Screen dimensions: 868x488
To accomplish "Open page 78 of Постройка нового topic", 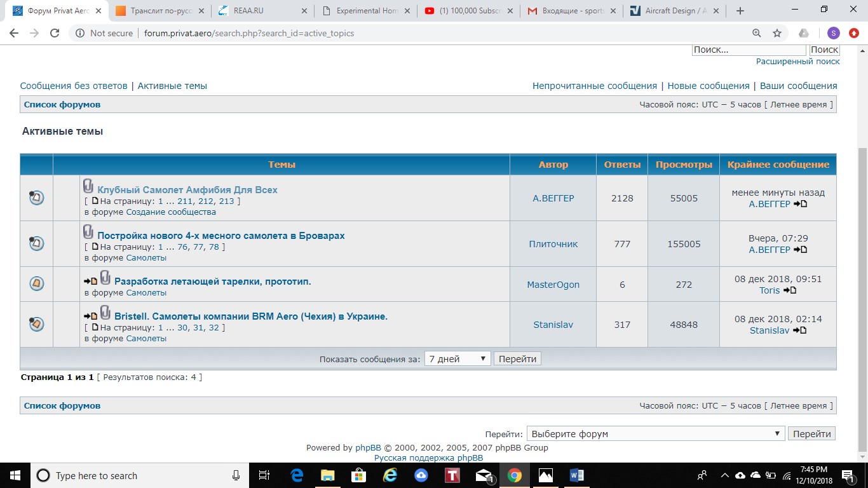I will (214, 247).
